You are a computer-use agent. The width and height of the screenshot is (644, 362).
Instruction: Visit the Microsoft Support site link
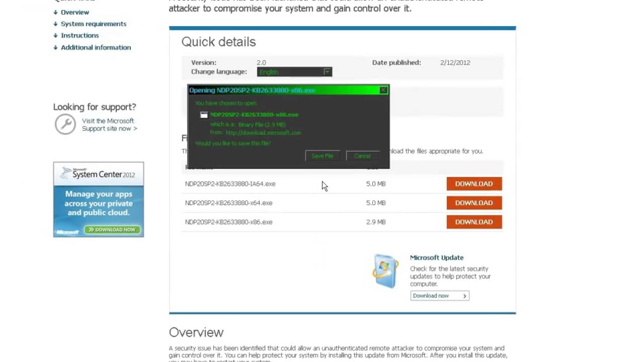109,125
